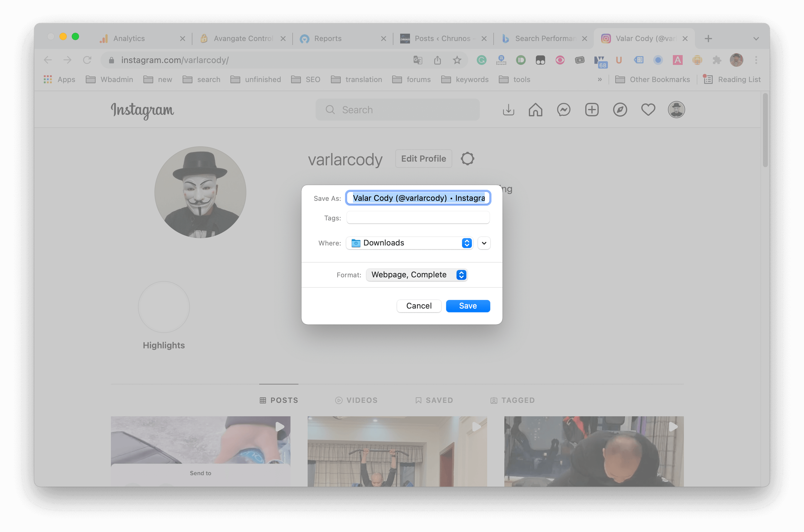Expand full save dialog with chevron
The height and width of the screenshot is (532, 804).
(484, 243)
